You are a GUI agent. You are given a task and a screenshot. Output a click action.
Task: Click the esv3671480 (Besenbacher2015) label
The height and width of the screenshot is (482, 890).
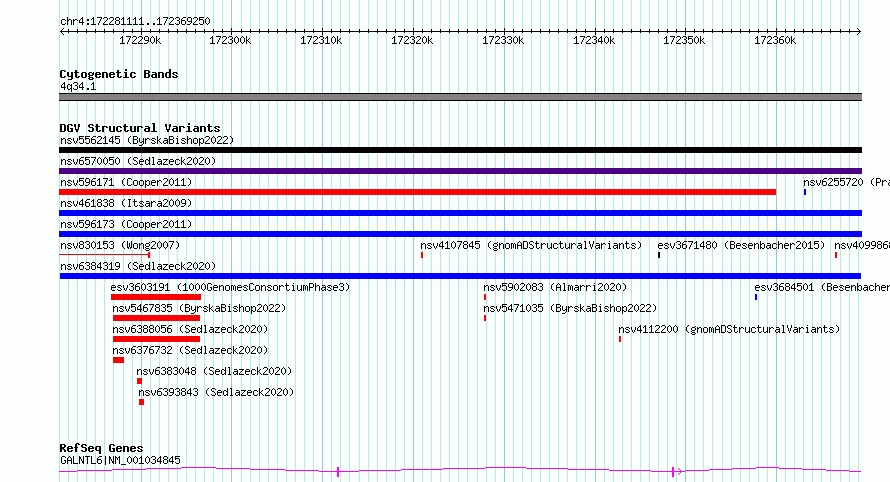741,245
